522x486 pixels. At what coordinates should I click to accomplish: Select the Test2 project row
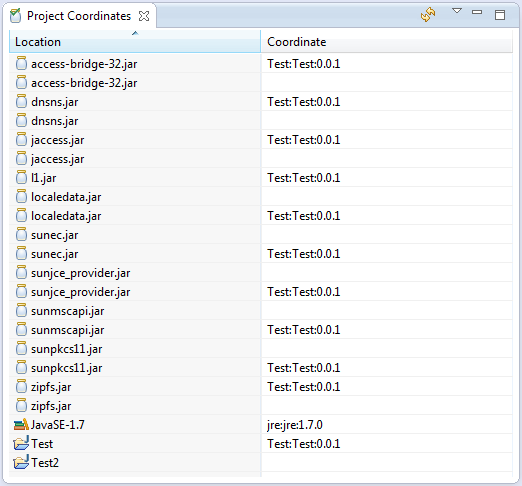tap(261, 463)
